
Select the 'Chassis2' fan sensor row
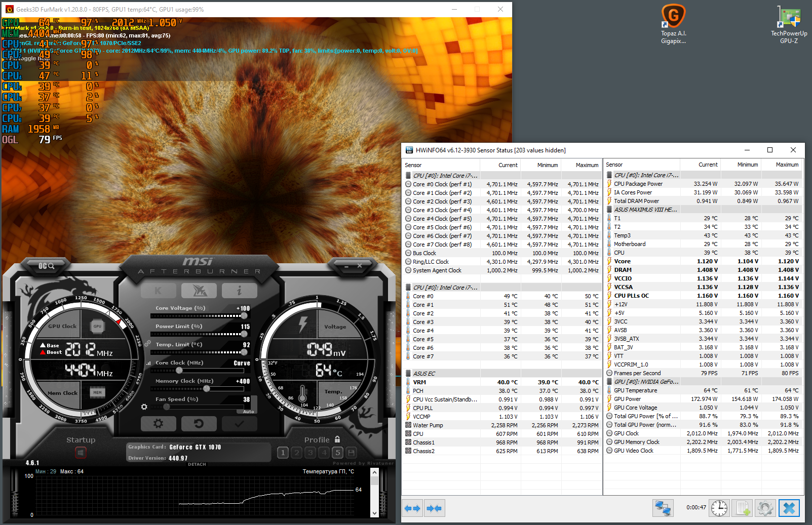tap(501, 451)
